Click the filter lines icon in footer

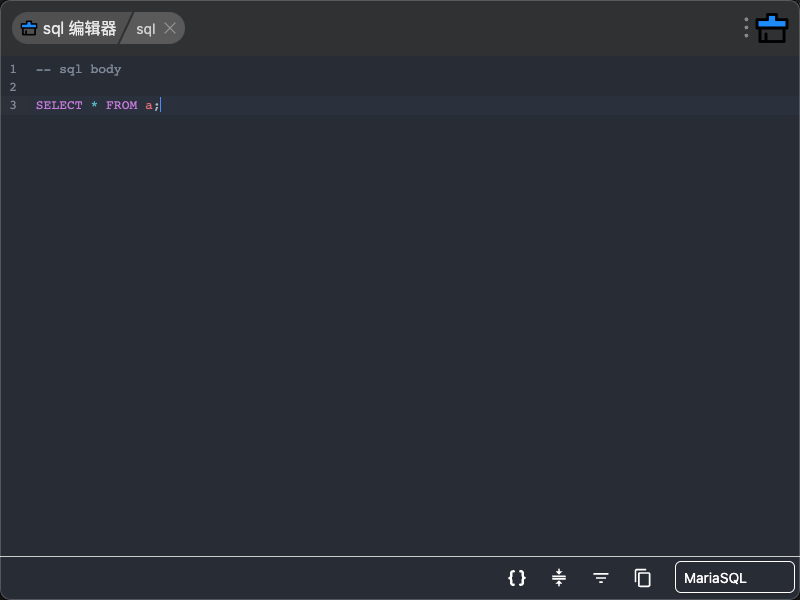point(601,578)
